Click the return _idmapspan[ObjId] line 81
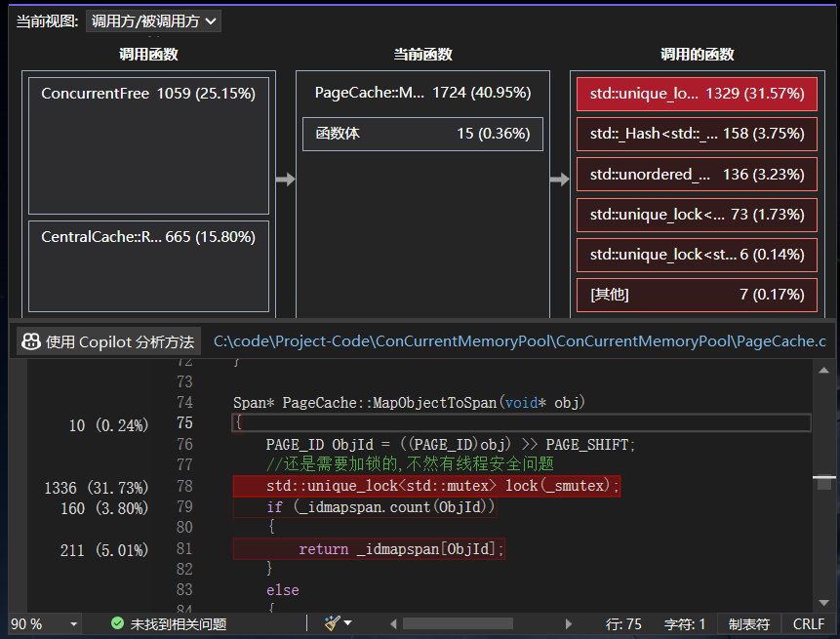 [369, 549]
